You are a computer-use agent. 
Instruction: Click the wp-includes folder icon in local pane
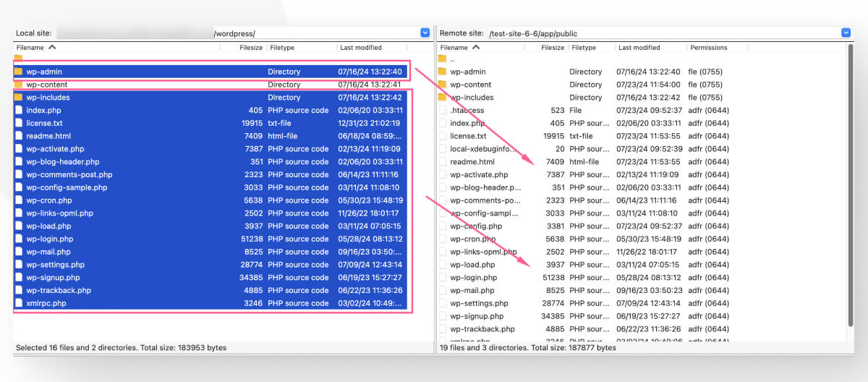point(19,97)
